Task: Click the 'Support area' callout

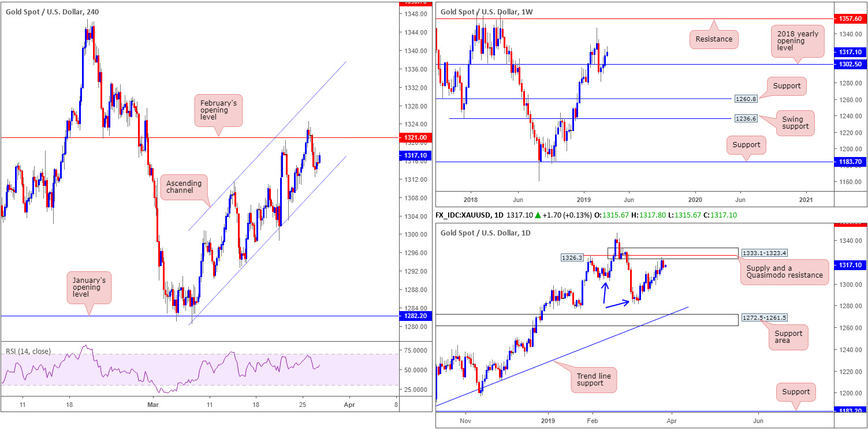Action: click(x=788, y=337)
